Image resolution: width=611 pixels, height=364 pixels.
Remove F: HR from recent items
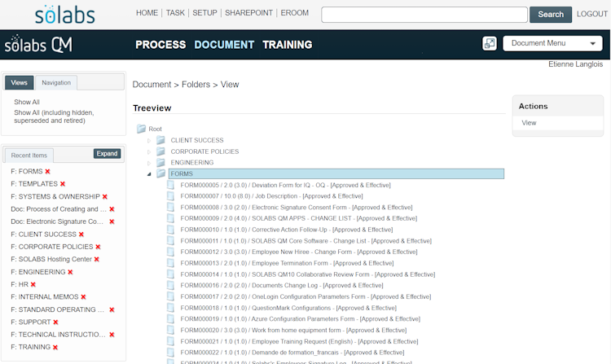[x=33, y=284]
